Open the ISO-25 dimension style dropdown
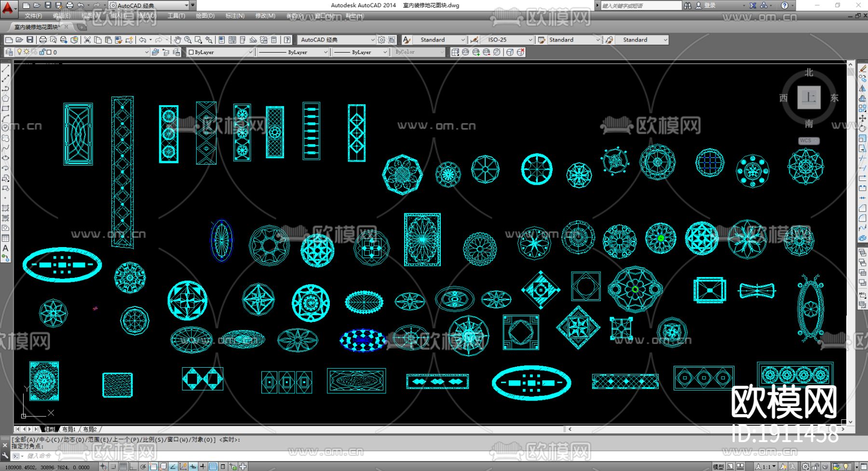The image size is (868, 471). (530, 40)
